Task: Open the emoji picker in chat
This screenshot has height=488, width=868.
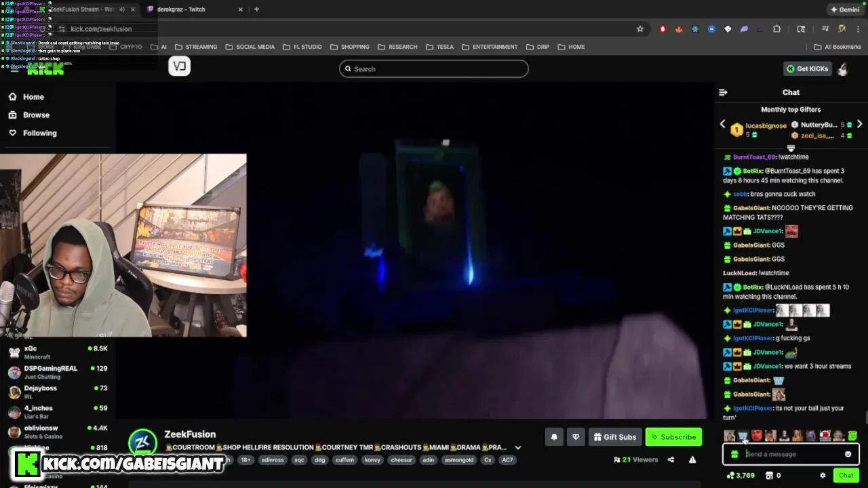Action: [x=848, y=454]
